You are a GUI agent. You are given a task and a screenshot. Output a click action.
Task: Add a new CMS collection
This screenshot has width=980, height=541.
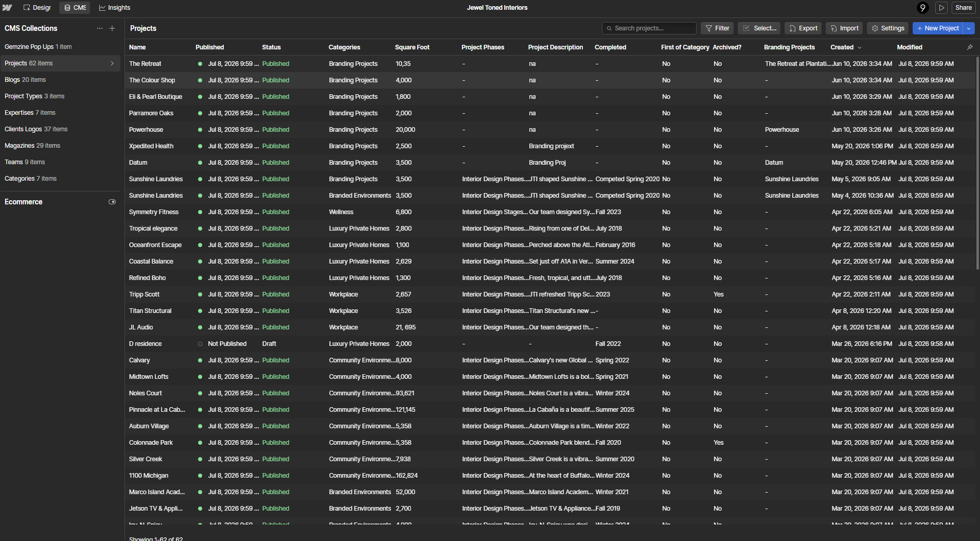coord(112,28)
